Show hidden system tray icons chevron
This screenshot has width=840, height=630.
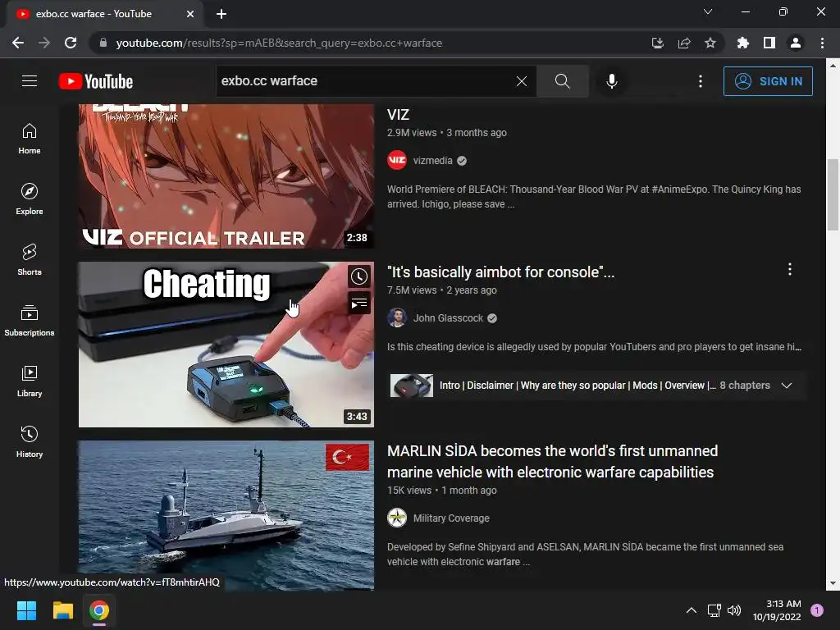pos(692,610)
